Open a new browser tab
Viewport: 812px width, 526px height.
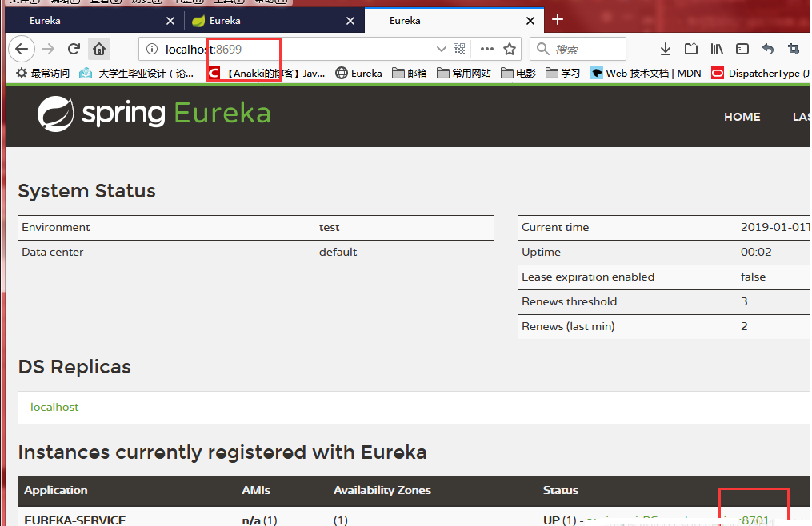pyautogui.click(x=558, y=20)
